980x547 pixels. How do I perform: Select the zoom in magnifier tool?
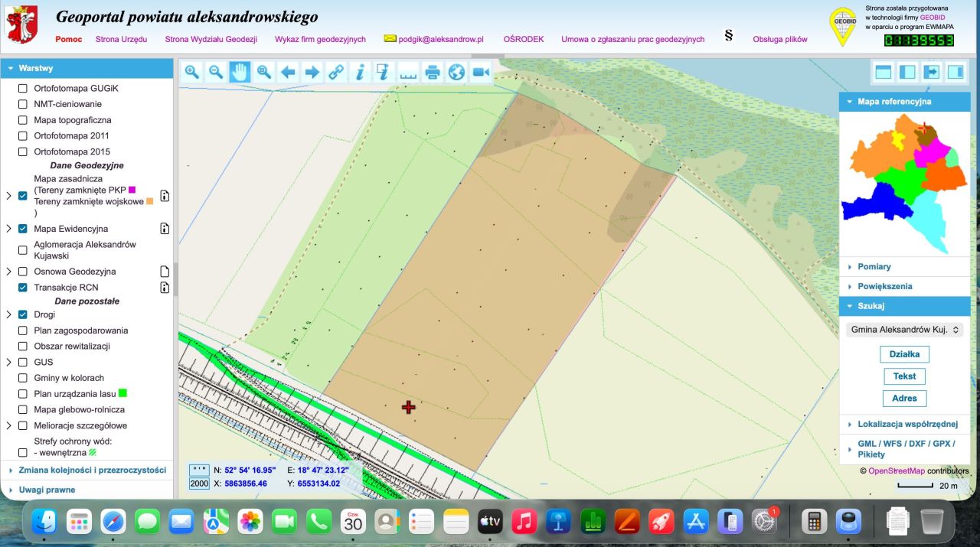[x=192, y=72]
